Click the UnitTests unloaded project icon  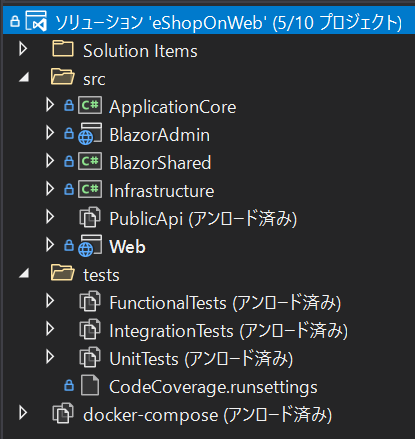pos(90,357)
